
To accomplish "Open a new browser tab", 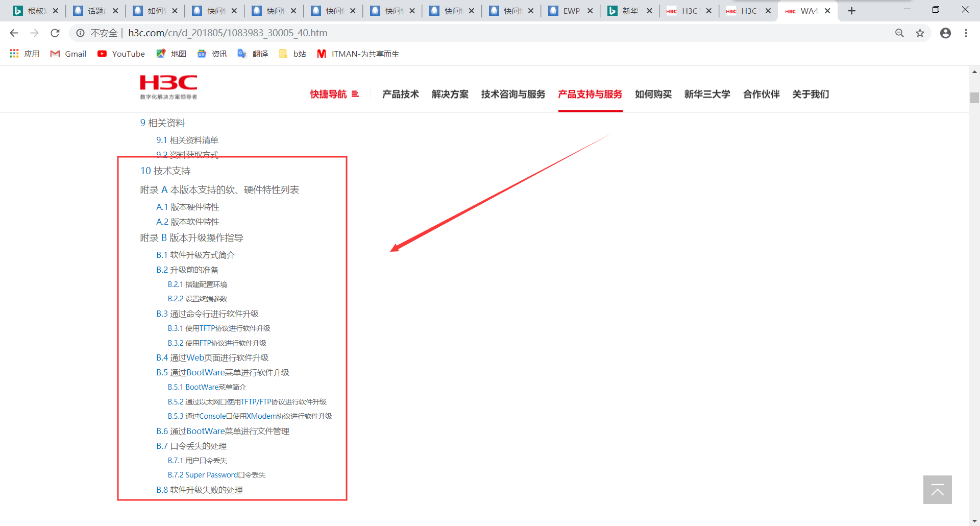I will [851, 11].
